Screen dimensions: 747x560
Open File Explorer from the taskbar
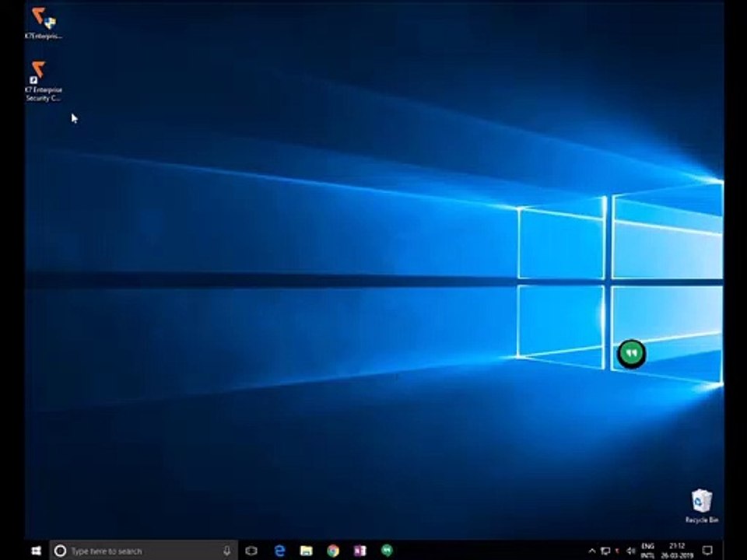[307, 551]
